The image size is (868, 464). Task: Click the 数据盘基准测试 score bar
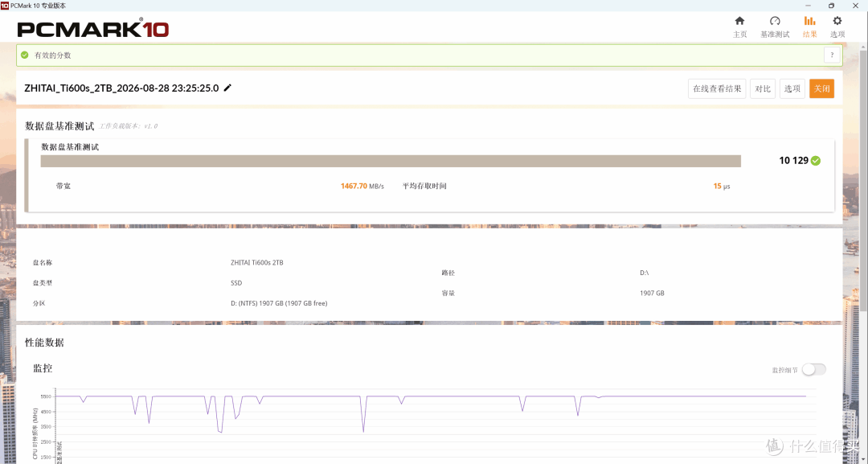(x=391, y=161)
